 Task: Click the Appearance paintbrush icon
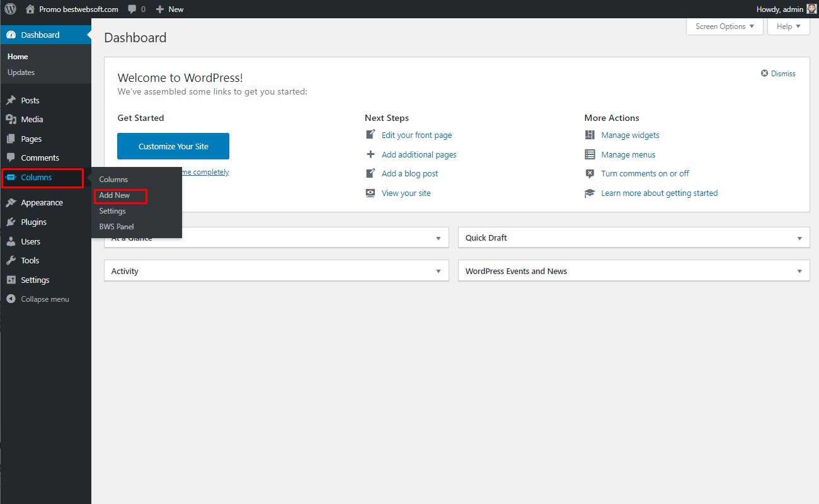(x=11, y=202)
